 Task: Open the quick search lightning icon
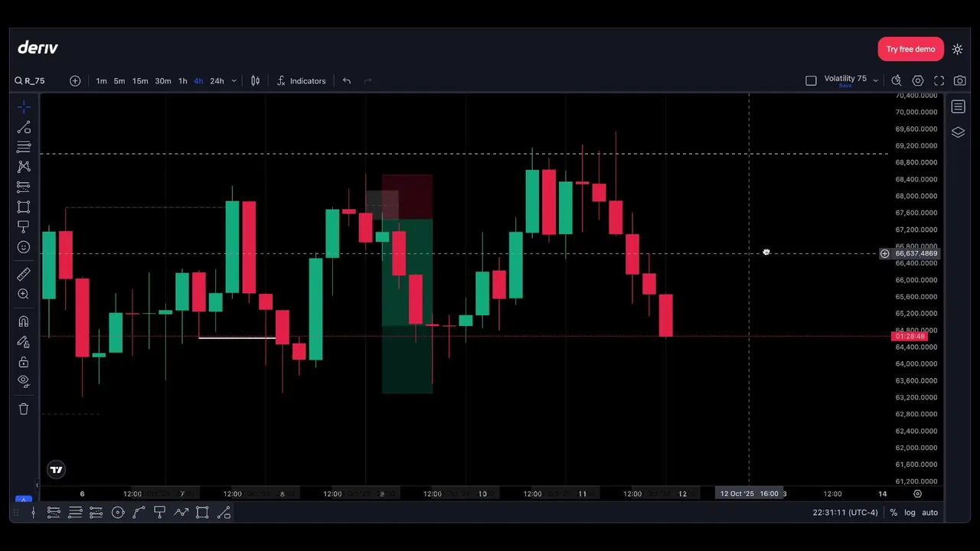point(897,81)
